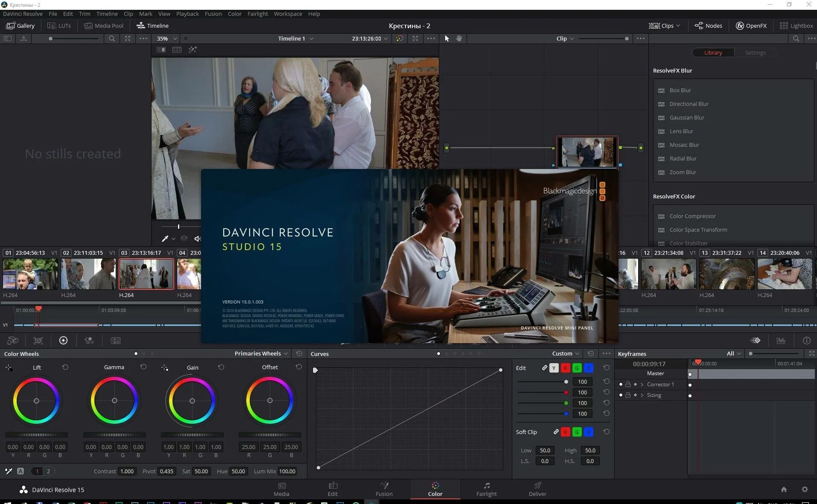This screenshot has height=504, width=817.
Task: Open the Lightbox view
Action: [796, 26]
